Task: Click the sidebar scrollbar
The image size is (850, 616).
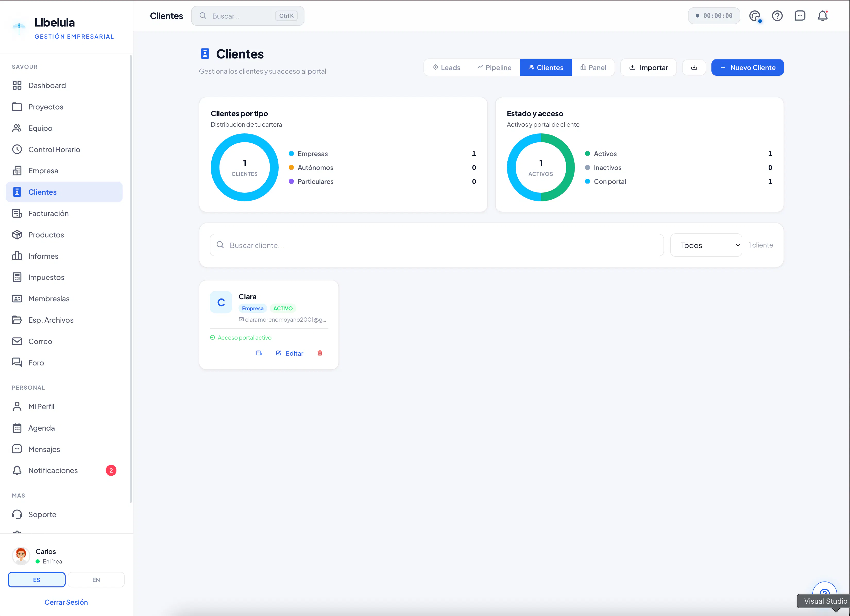Action: pyautogui.click(x=130, y=279)
